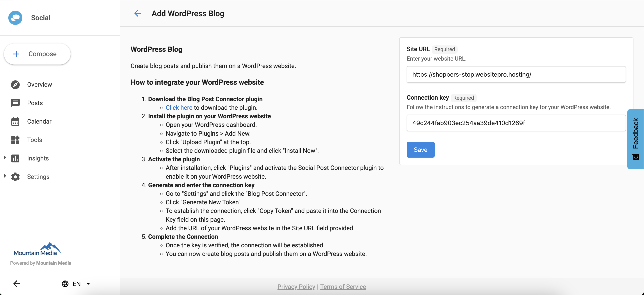Click the Overview compass icon
The image size is (644, 295).
click(x=15, y=85)
